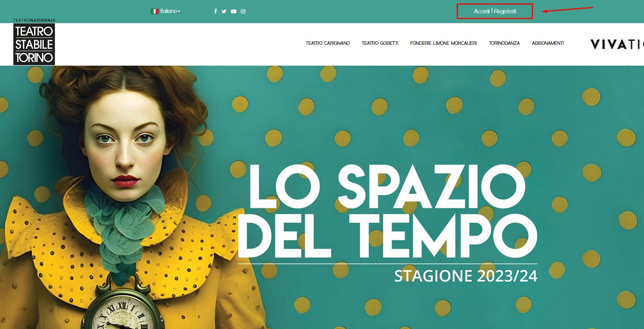Open the Facebook page icon
Screen dimensions: 644x329
click(x=215, y=11)
